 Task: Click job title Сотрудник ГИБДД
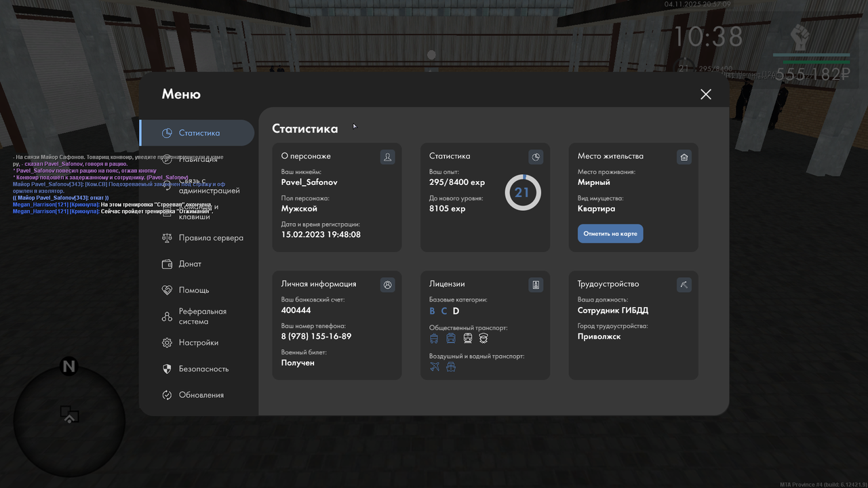(613, 310)
